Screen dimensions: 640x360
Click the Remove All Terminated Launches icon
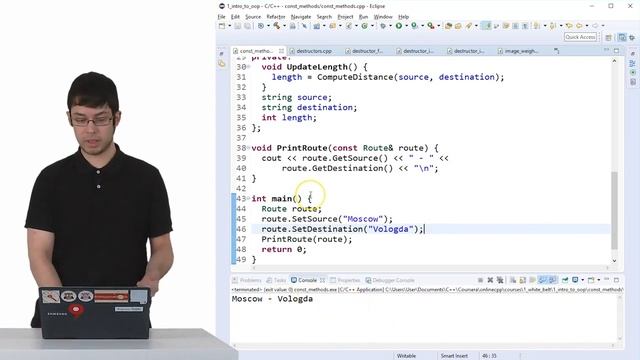500,280
